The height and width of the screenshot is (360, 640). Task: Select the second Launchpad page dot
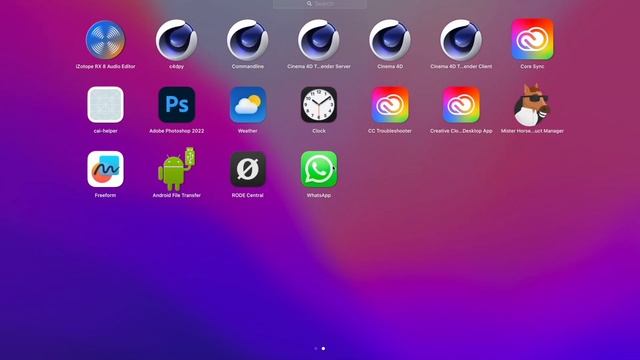323,349
